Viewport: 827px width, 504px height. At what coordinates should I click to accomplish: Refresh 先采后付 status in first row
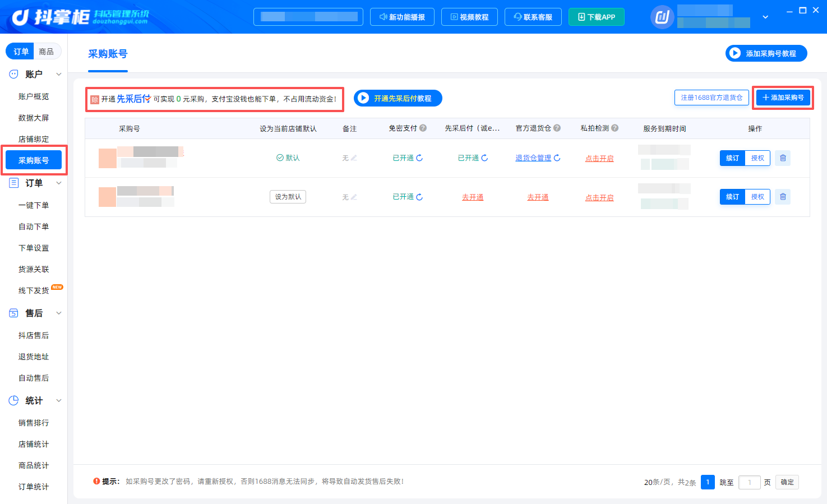point(484,158)
